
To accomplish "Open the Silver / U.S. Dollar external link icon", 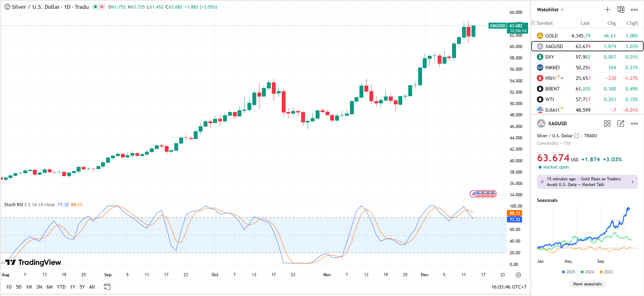I will (x=576, y=136).
